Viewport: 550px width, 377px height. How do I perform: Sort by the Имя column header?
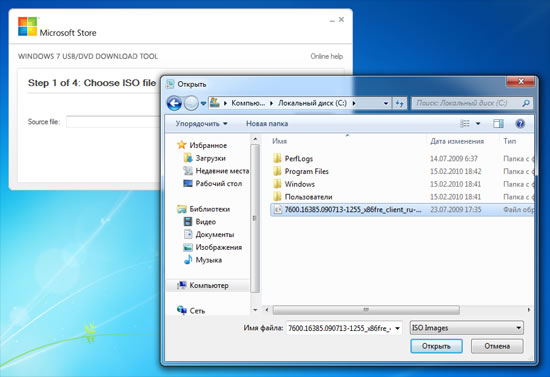[x=280, y=141]
